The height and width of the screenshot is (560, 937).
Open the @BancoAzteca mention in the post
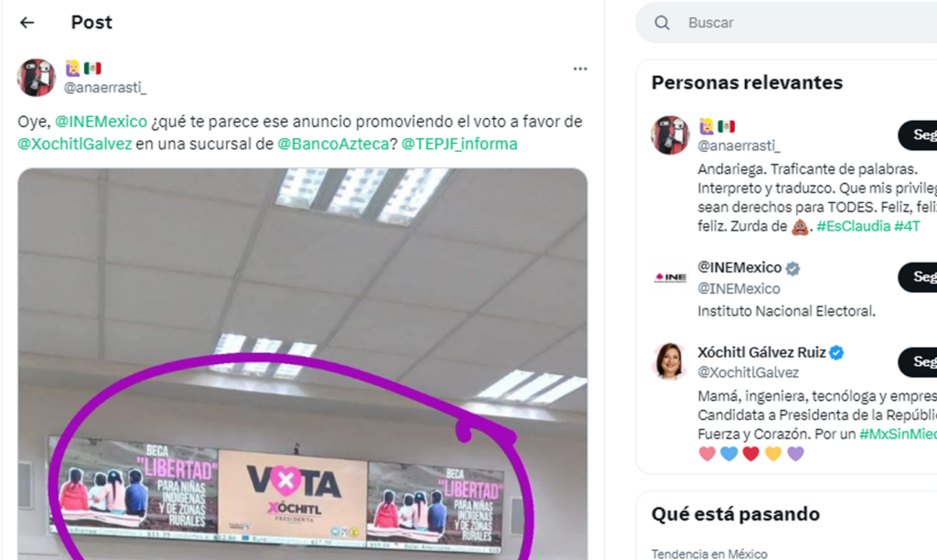(x=333, y=144)
